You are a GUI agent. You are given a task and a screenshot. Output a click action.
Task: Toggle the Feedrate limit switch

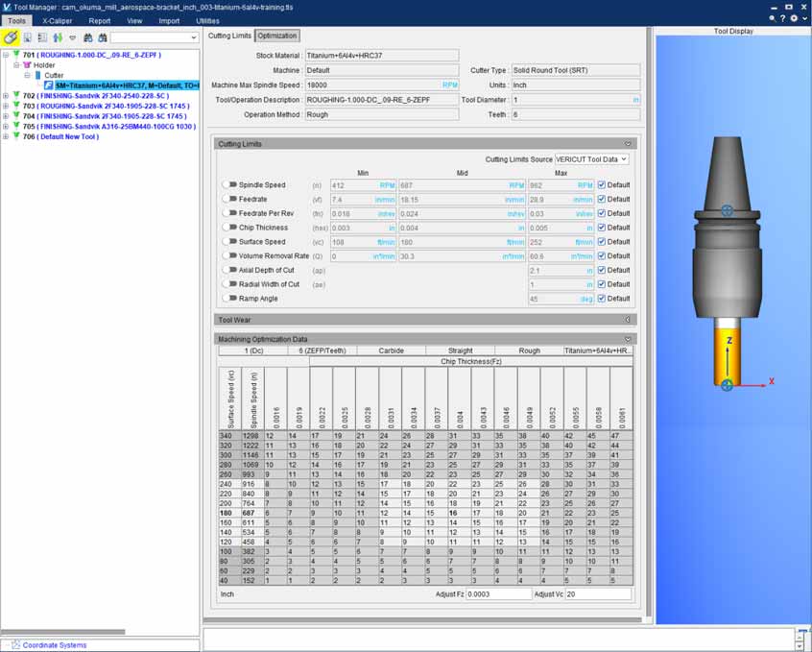[x=229, y=199]
